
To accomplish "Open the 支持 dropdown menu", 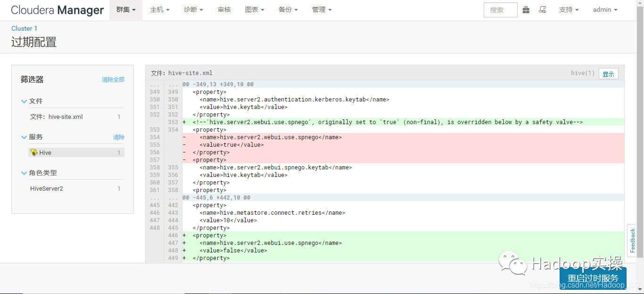I will coord(569,10).
